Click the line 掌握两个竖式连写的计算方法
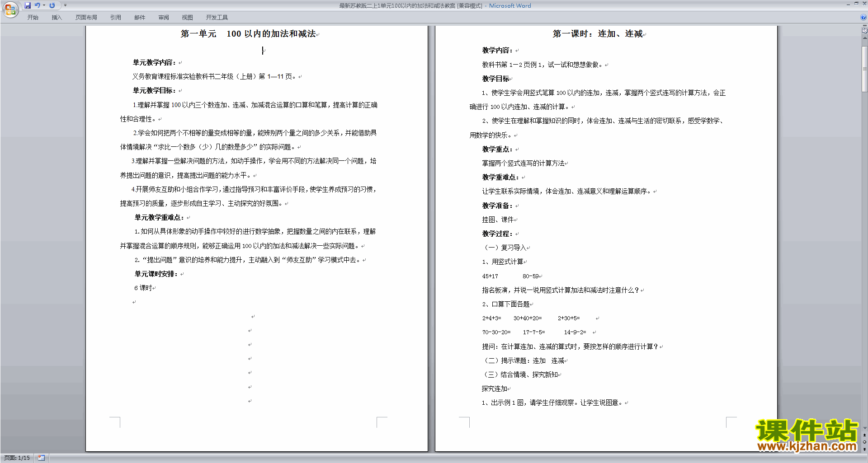 pos(523,163)
